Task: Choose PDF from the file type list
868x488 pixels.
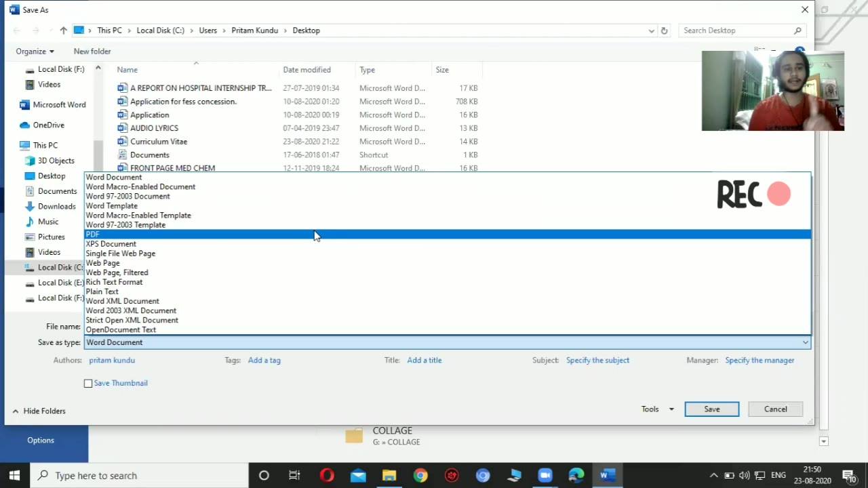Action: (448, 235)
